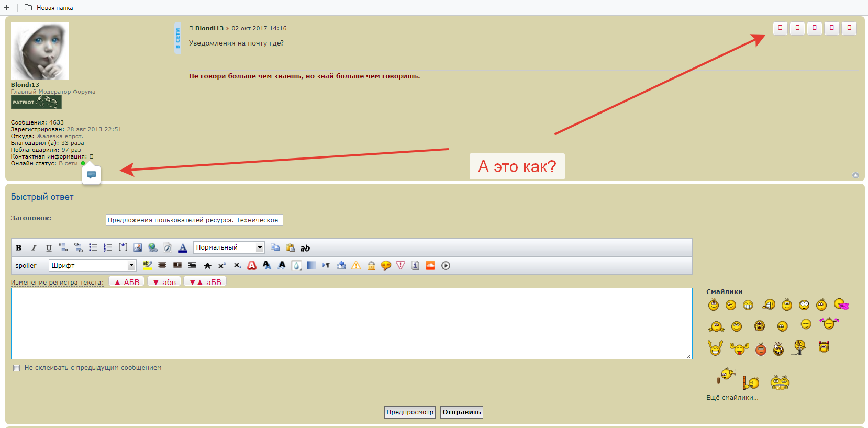Pick a font color with the underlined A icon
868x428 pixels.
183,248
